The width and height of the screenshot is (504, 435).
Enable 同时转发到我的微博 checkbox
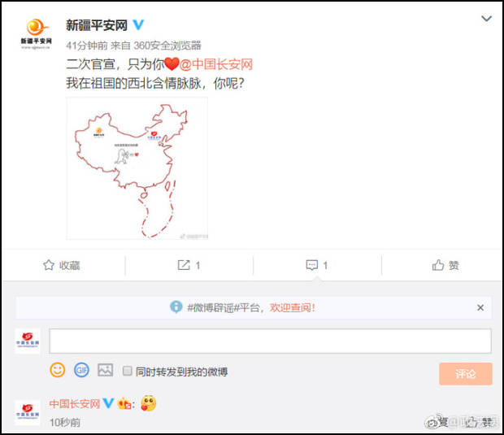pos(128,371)
